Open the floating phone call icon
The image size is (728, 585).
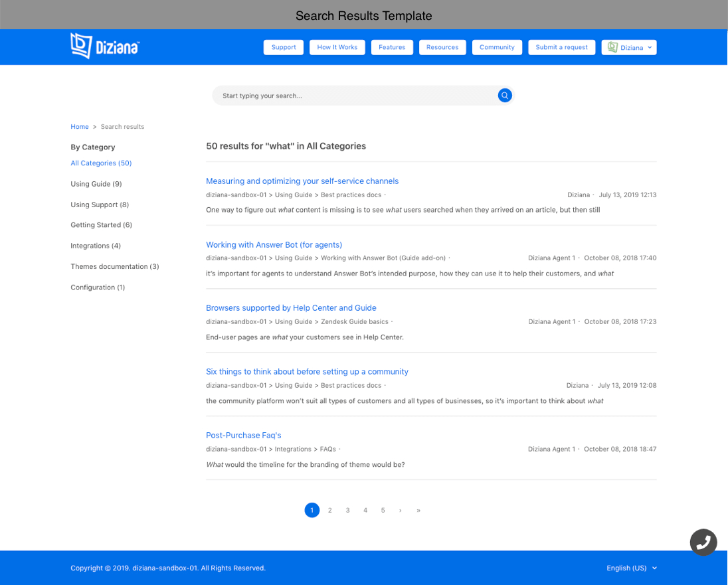click(x=703, y=543)
